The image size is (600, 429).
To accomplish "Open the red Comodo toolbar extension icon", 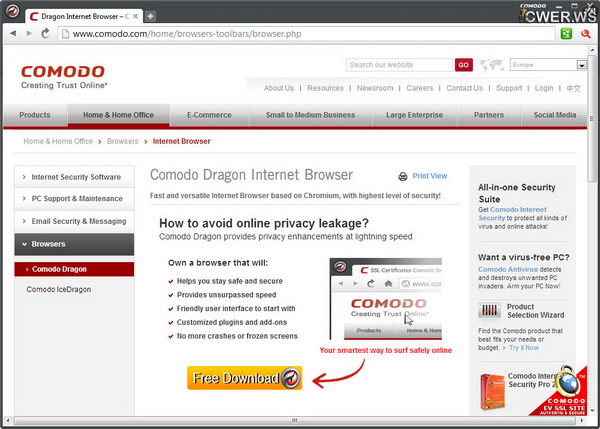I will click(x=584, y=33).
